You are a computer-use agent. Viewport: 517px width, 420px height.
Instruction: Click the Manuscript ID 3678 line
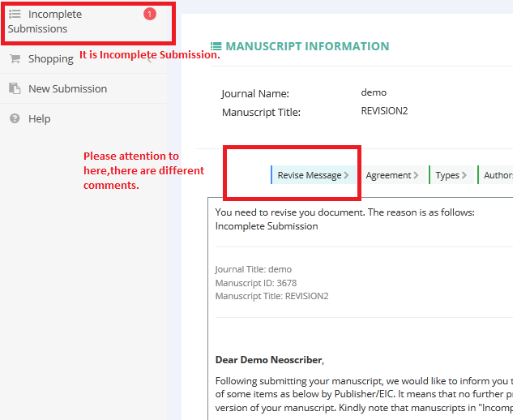[x=256, y=283]
